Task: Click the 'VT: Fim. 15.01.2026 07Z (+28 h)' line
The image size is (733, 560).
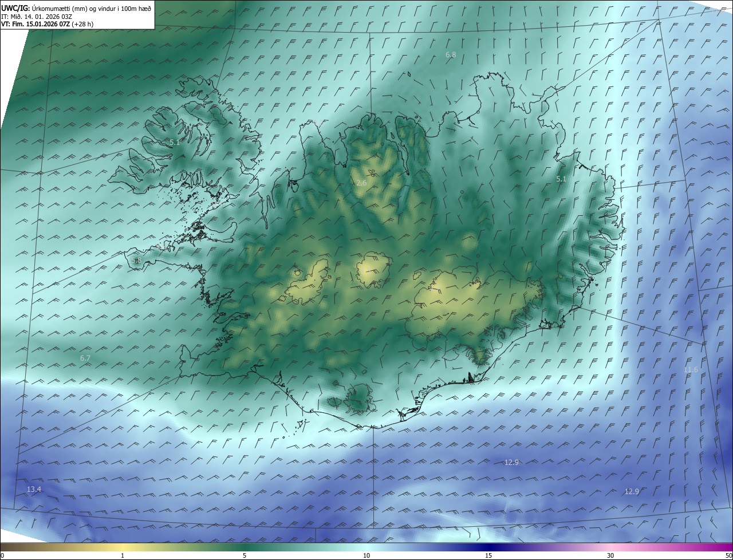Action: [x=47, y=24]
